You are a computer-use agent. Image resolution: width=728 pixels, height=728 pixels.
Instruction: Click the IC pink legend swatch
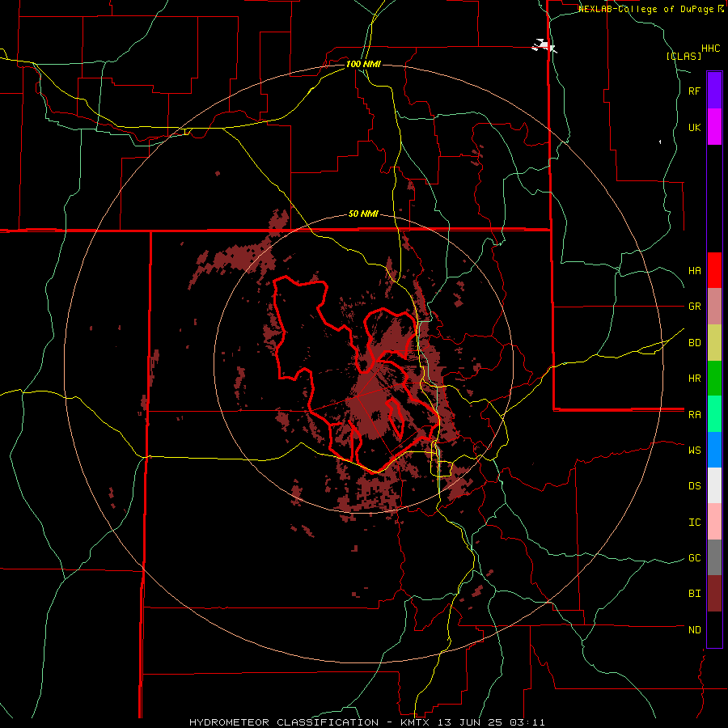point(714,522)
